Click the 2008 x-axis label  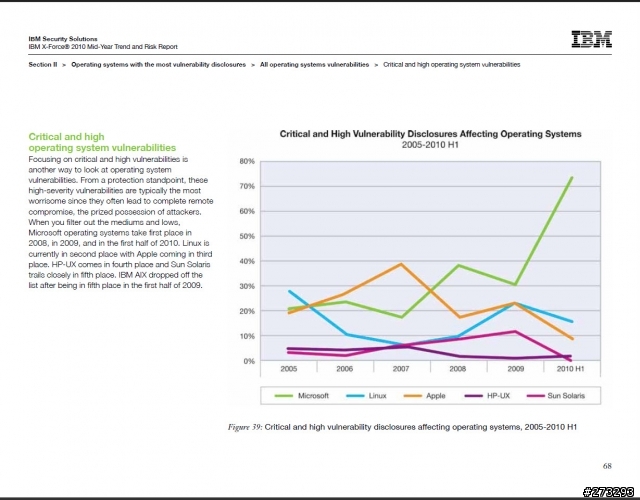click(x=458, y=369)
